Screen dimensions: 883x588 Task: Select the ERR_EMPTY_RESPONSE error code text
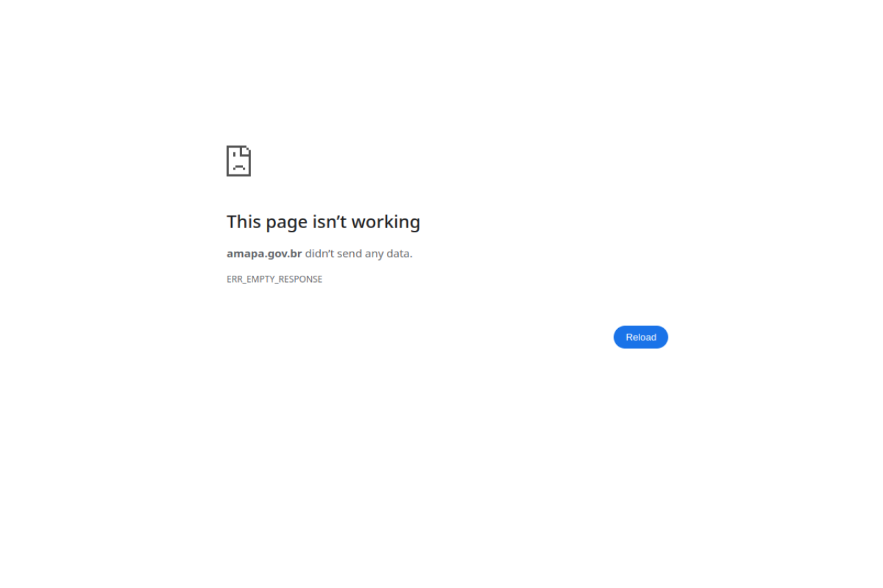(275, 279)
